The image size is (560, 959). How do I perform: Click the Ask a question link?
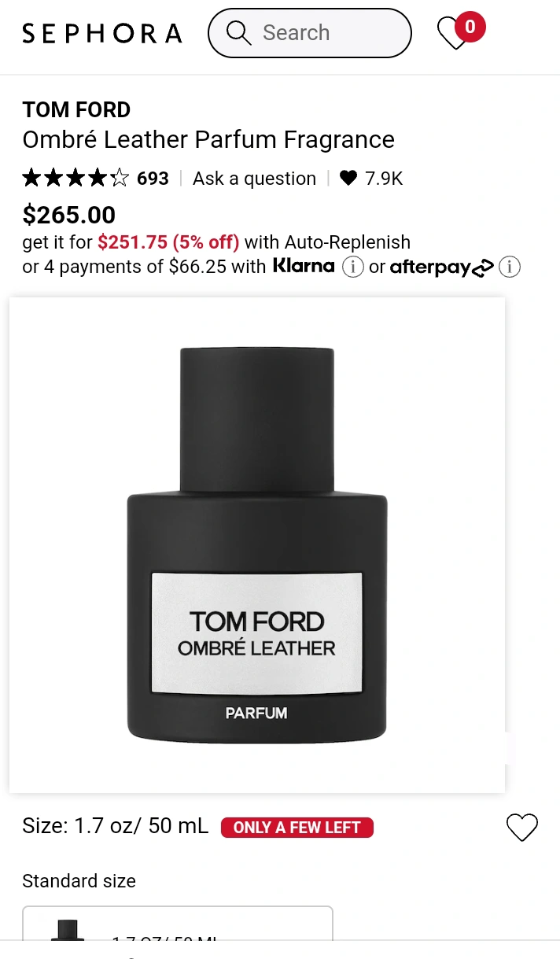(x=254, y=179)
